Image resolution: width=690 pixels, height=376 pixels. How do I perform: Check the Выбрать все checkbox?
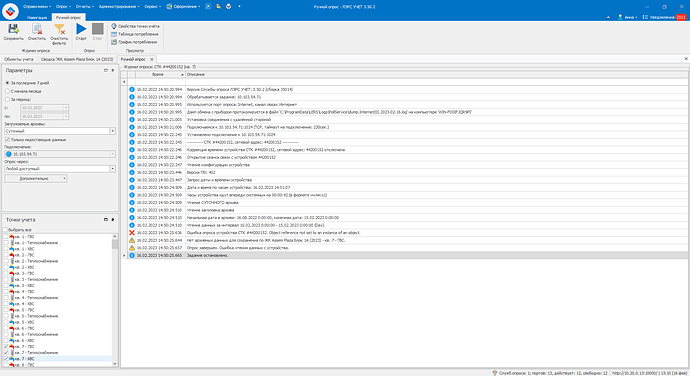(6, 230)
